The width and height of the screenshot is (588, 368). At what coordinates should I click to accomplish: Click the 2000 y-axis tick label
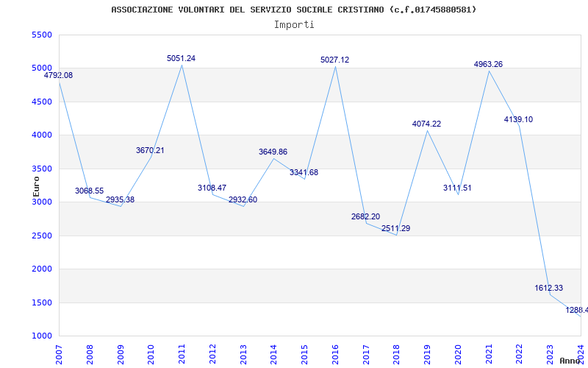coord(42,269)
